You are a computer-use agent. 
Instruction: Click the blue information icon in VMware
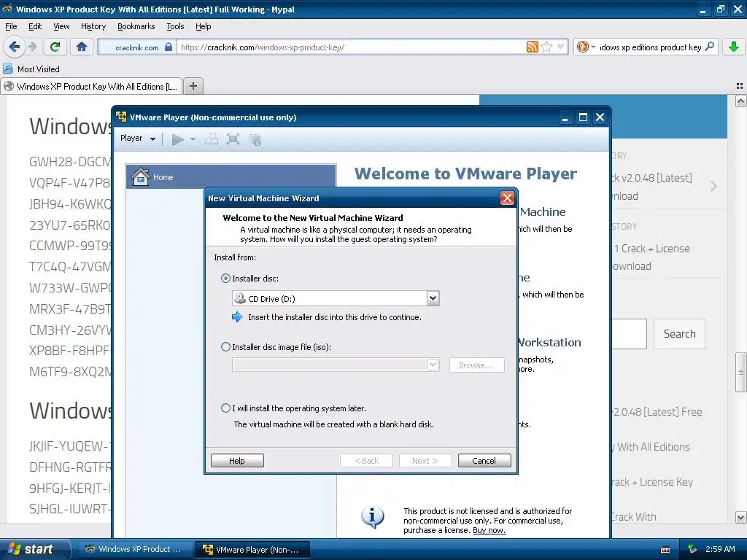pyautogui.click(x=373, y=517)
